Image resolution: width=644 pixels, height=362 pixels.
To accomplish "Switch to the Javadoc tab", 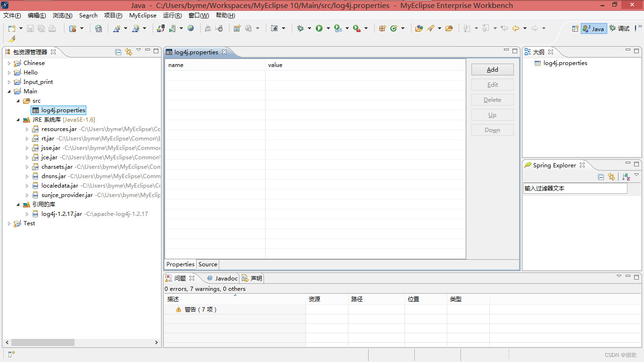I will click(223, 278).
